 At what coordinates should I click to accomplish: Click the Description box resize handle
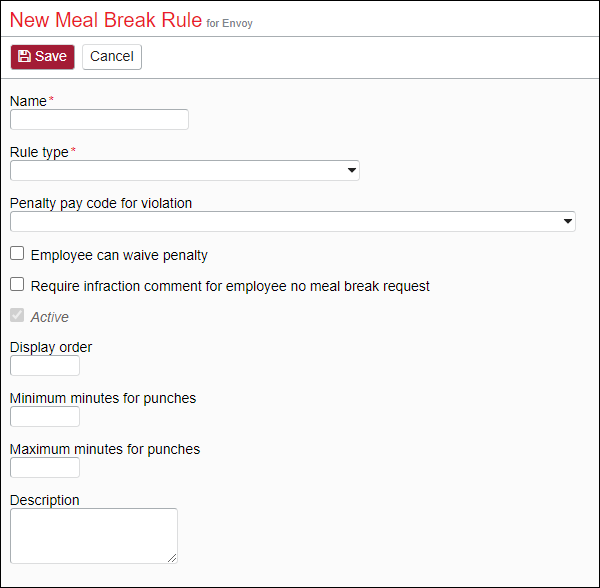[172, 557]
